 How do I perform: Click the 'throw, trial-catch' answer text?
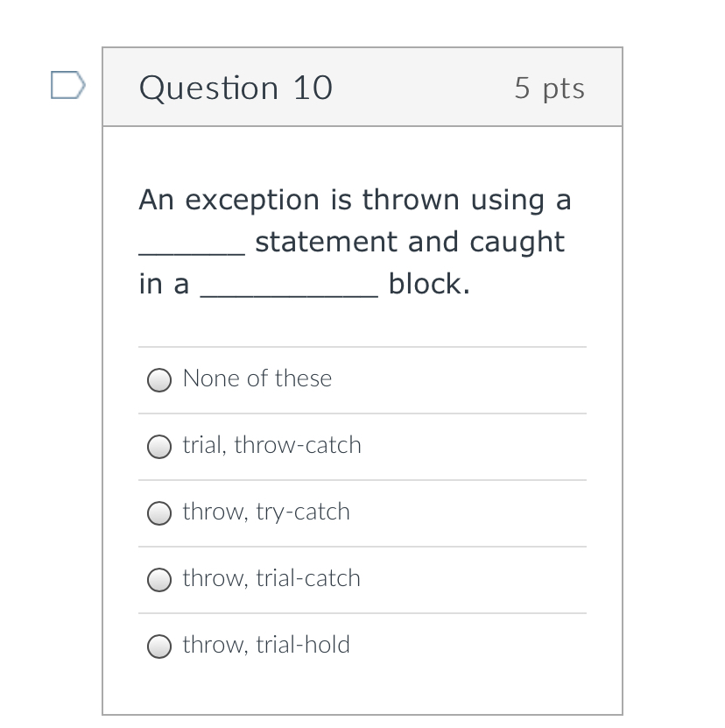click(x=271, y=578)
